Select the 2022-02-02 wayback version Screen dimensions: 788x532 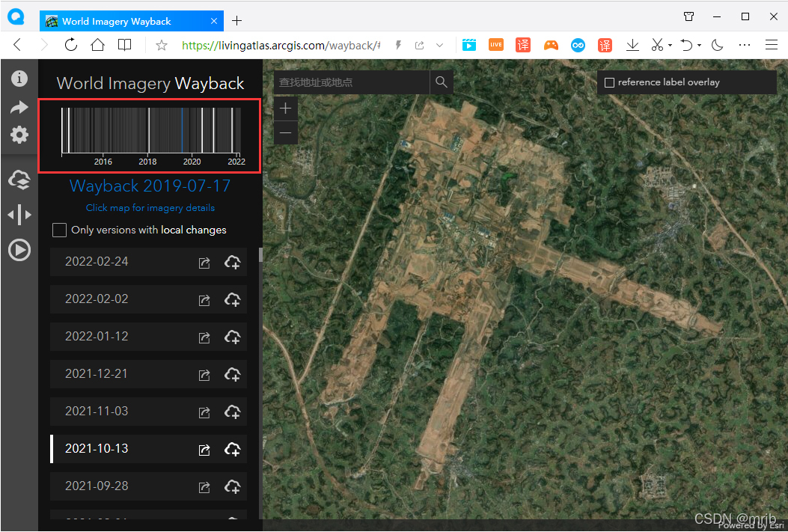coord(148,299)
